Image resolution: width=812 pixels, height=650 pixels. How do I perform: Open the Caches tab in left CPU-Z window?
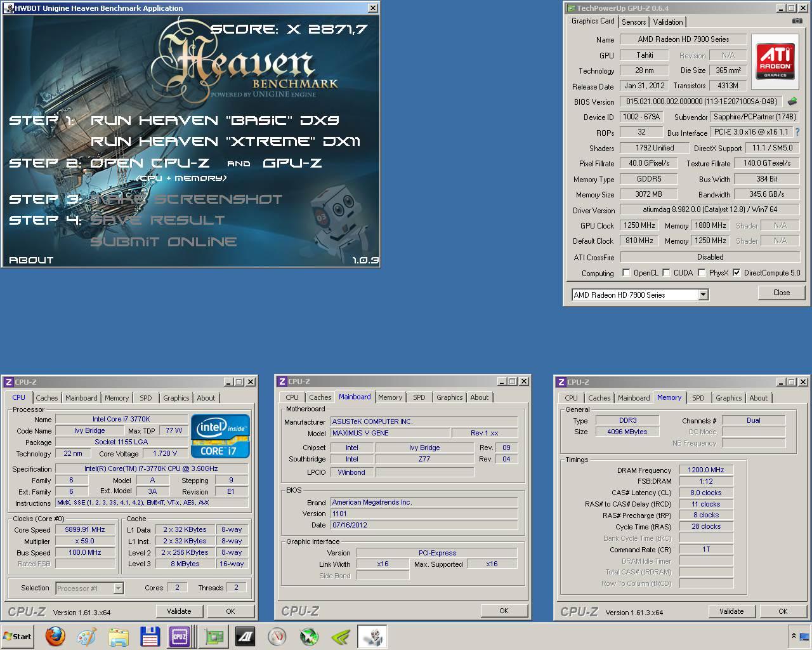coord(47,398)
